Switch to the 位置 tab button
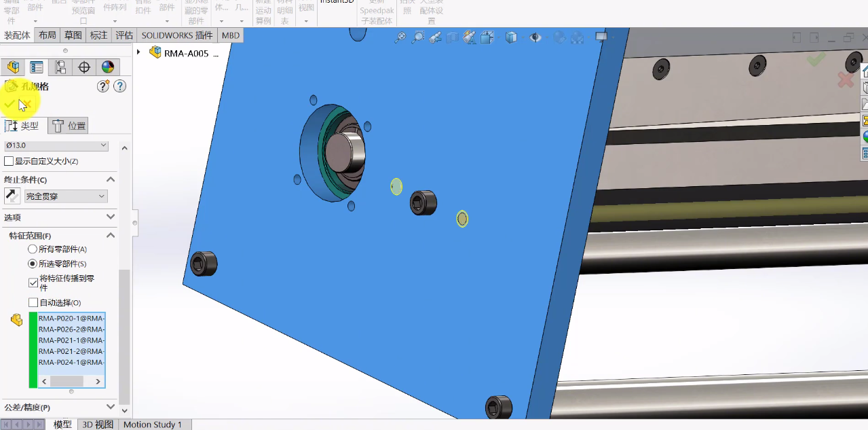 click(68, 125)
